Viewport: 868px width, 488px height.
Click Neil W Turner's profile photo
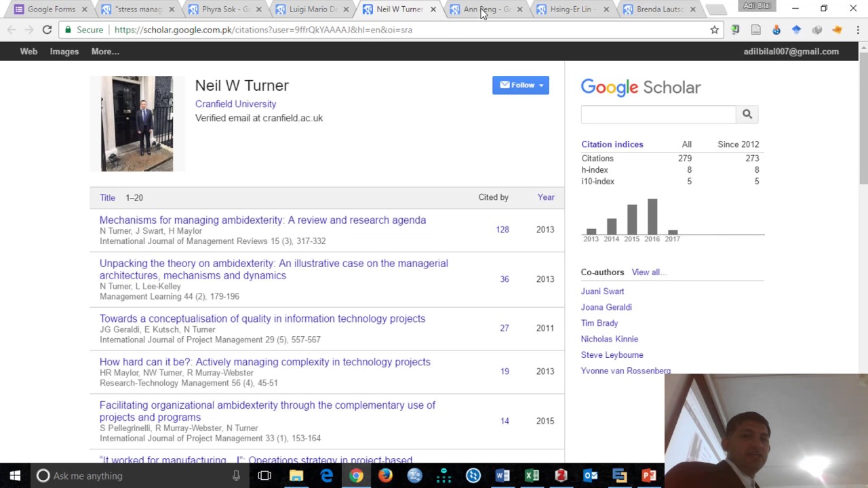[x=137, y=123]
